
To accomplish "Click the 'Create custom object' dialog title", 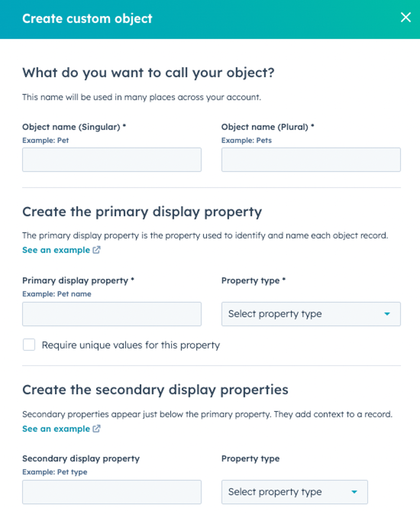I will click(87, 18).
